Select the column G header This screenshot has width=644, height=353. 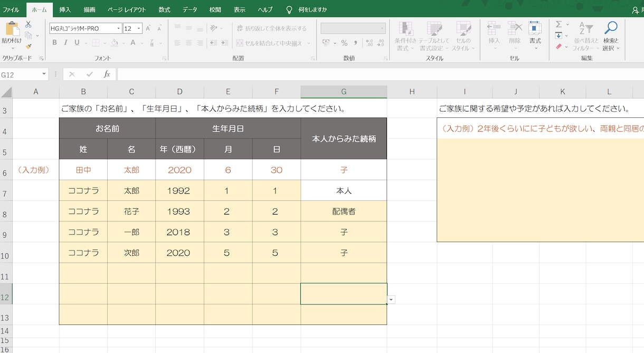point(344,91)
